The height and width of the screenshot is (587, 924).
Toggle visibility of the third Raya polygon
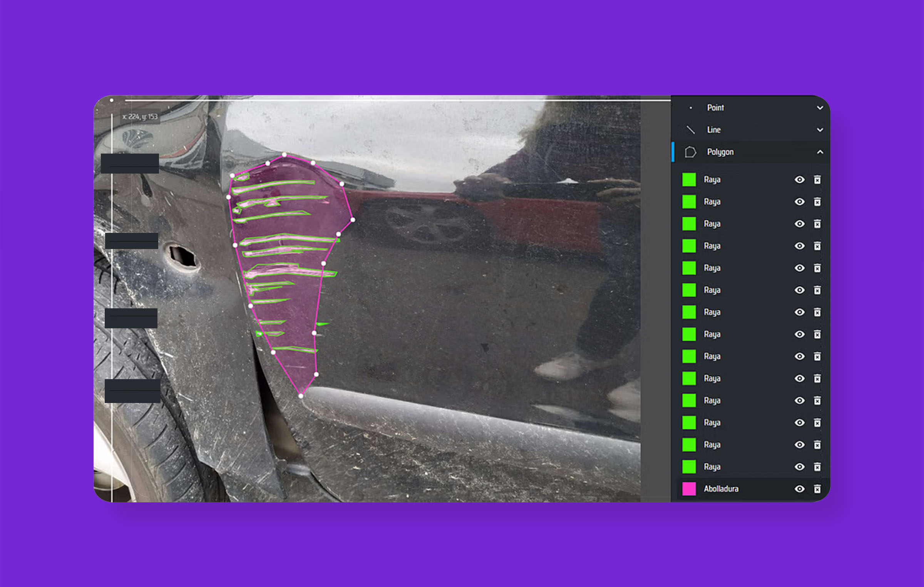(800, 224)
